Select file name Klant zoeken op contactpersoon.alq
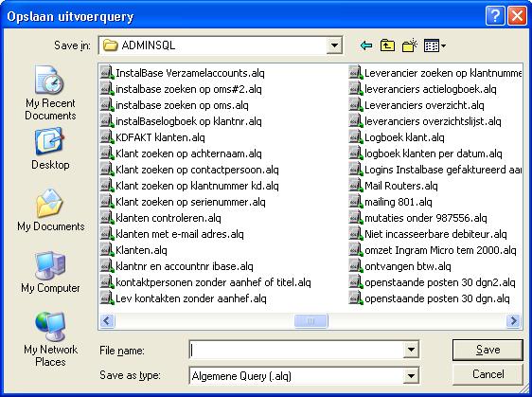The width and height of the screenshot is (532, 397). pyautogui.click(x=197, y=170)
